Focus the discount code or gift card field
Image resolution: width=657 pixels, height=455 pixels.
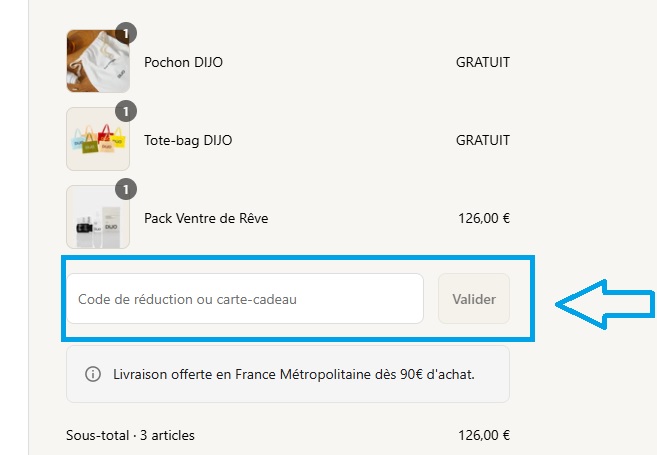[x=245, y=298]
